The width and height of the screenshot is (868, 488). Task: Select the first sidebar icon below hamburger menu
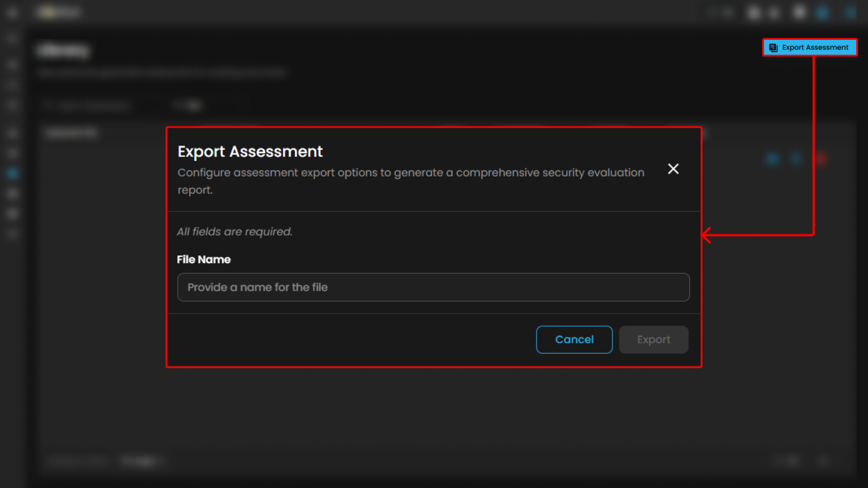13,39
